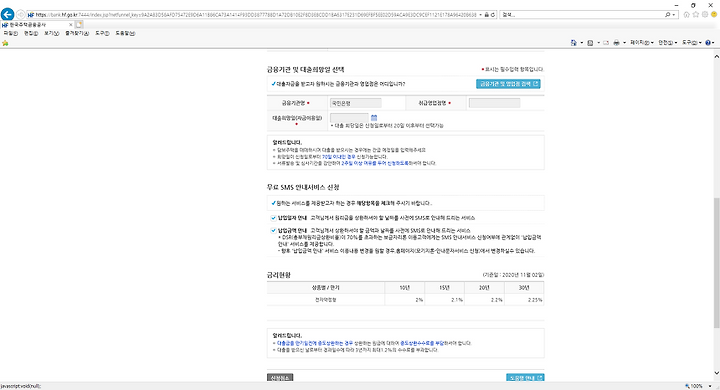The height and width of the screenshot is (390, 720).
Task: Open the zoom level dropdown at 100%
Action: click(x=710, y=386)
